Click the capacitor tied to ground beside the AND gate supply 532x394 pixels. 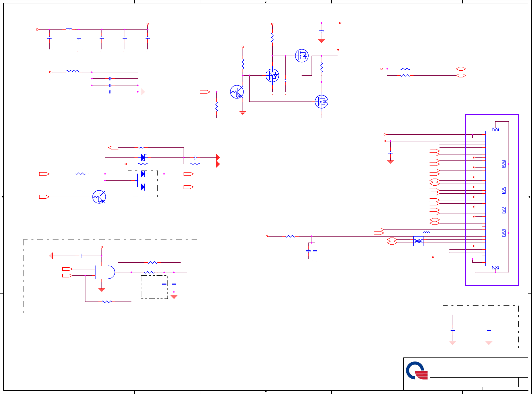pos(80,256)
